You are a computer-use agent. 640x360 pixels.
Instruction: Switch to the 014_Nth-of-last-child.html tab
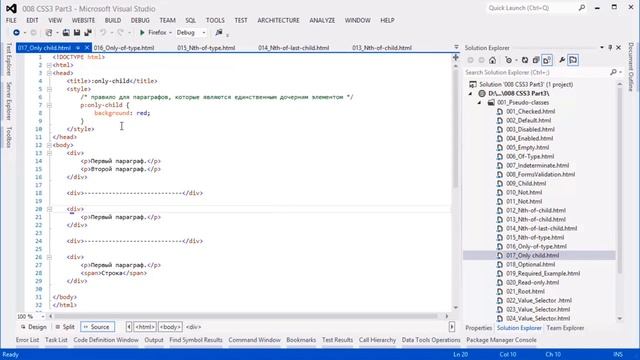pyautogui.click(x=293, y=48)
